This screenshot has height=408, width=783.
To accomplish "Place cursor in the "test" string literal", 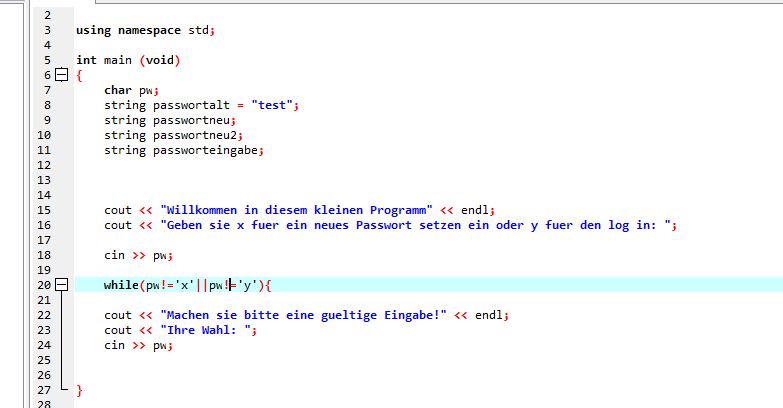I will click(273, 105).
